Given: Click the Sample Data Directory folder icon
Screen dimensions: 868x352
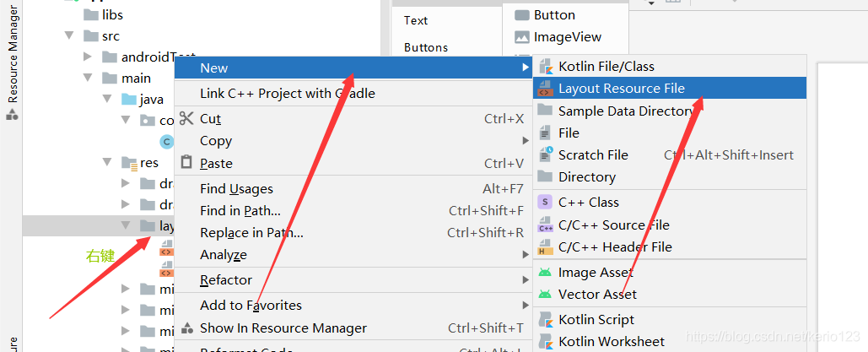Looking at the screenshot, I should (x=545, y=110).
